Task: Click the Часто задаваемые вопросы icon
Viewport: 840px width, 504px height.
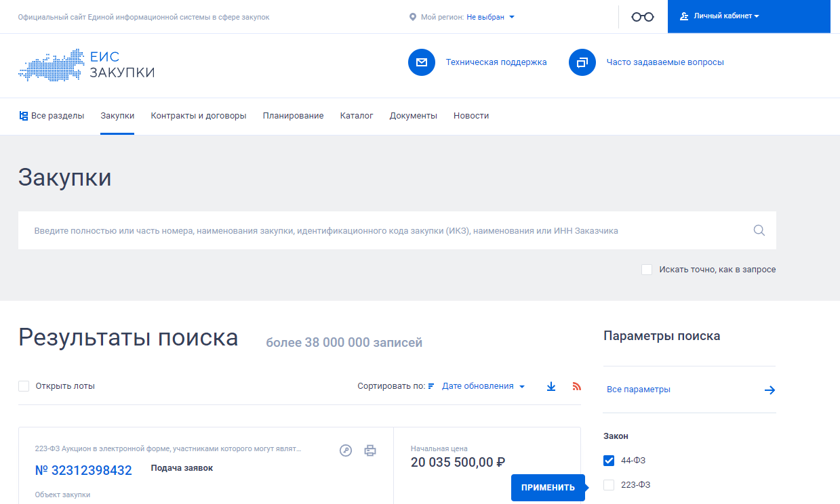Action: [x=582, y=62]
